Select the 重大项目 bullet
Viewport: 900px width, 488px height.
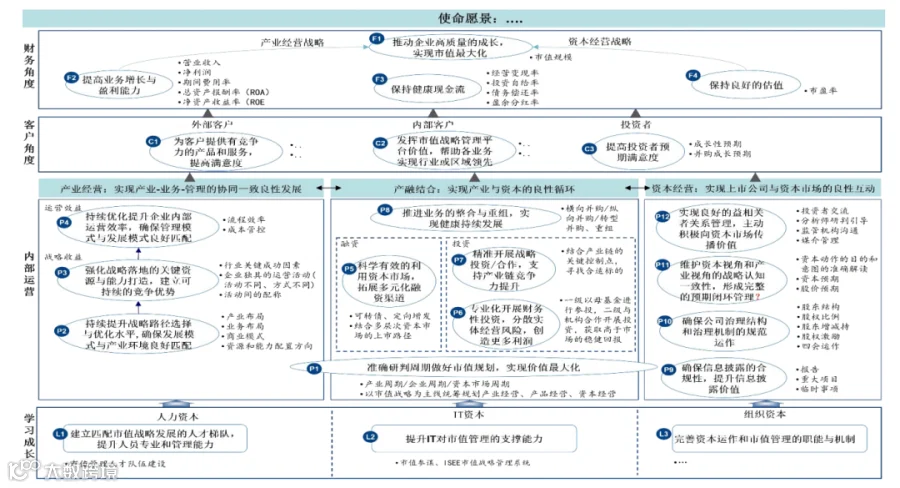(817, 379)
